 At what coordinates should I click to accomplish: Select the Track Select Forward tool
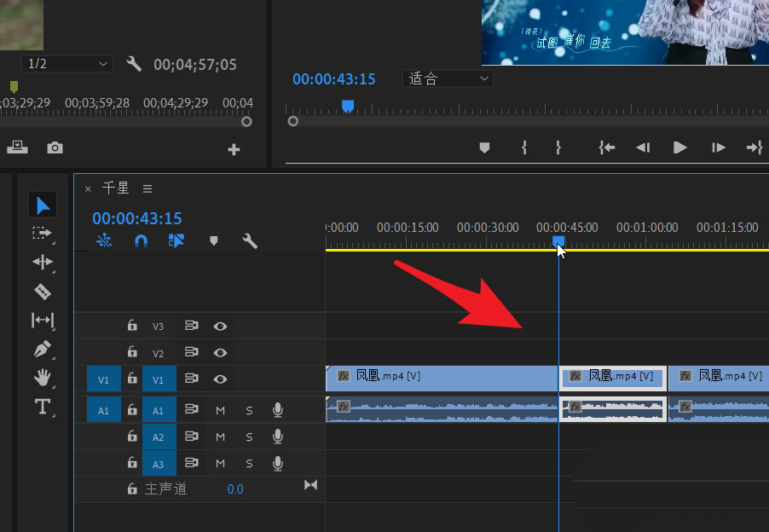coord(42,233)
